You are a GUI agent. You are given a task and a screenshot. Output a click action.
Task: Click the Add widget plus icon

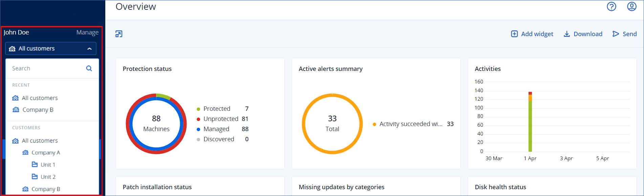[514, 34]
